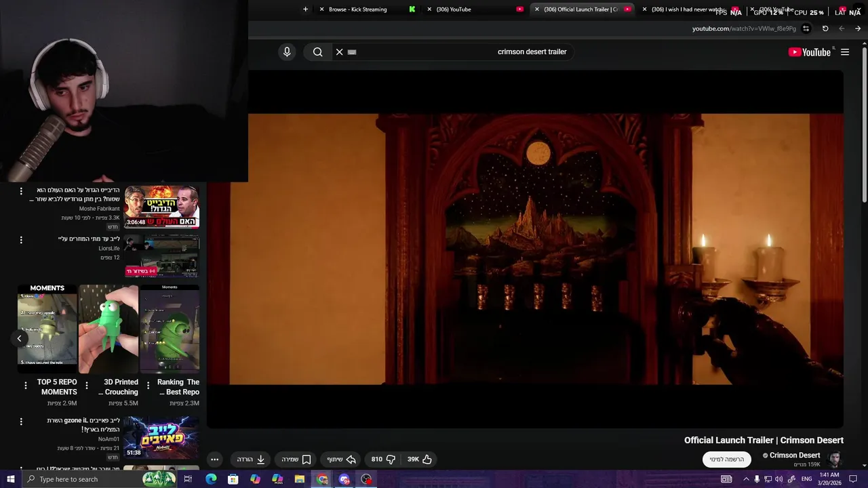Viewport: 868px width, 488px height.
Task: Click the magnifier search icon
Action: coord(317,52)
